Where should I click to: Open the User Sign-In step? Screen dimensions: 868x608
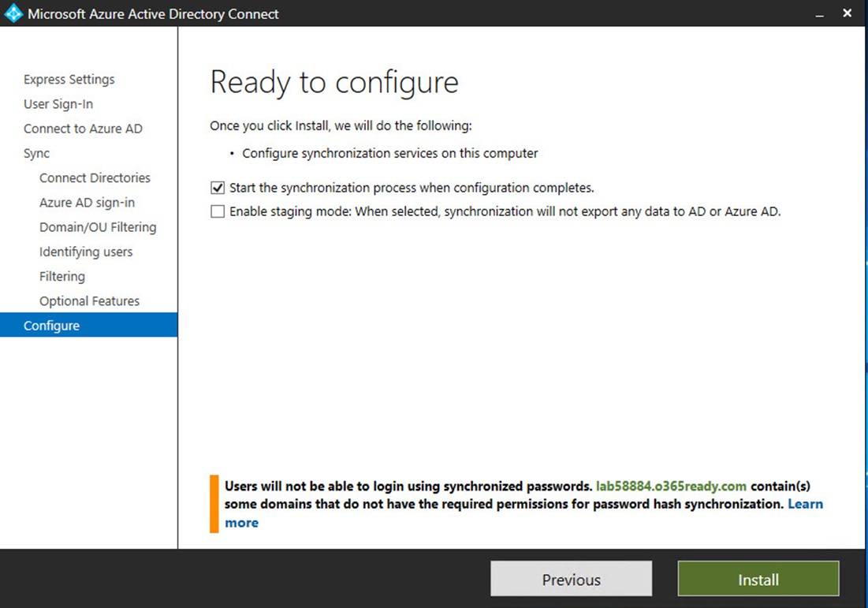pos(58,104)
